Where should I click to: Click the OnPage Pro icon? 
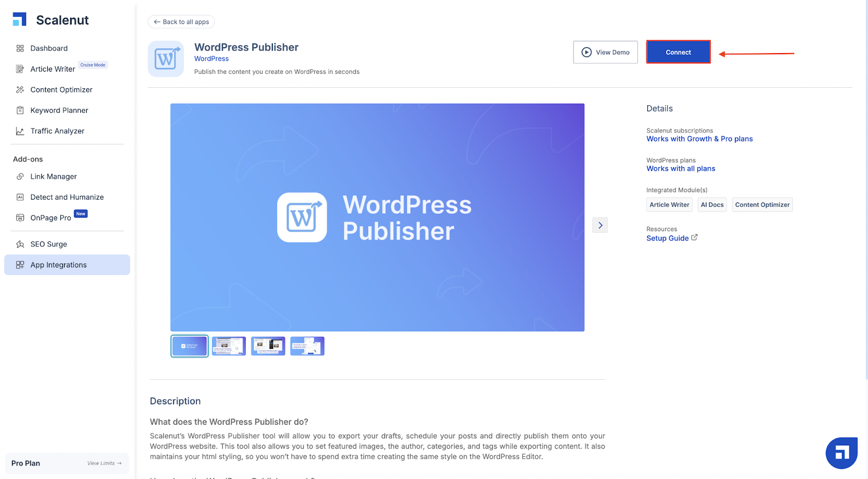pyautogui.click(x=20, y=218)
